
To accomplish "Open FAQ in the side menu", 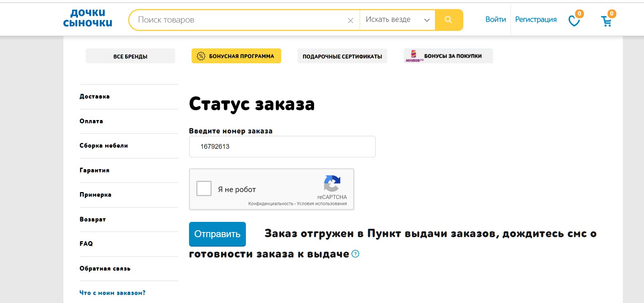I will tap(86, 244).
